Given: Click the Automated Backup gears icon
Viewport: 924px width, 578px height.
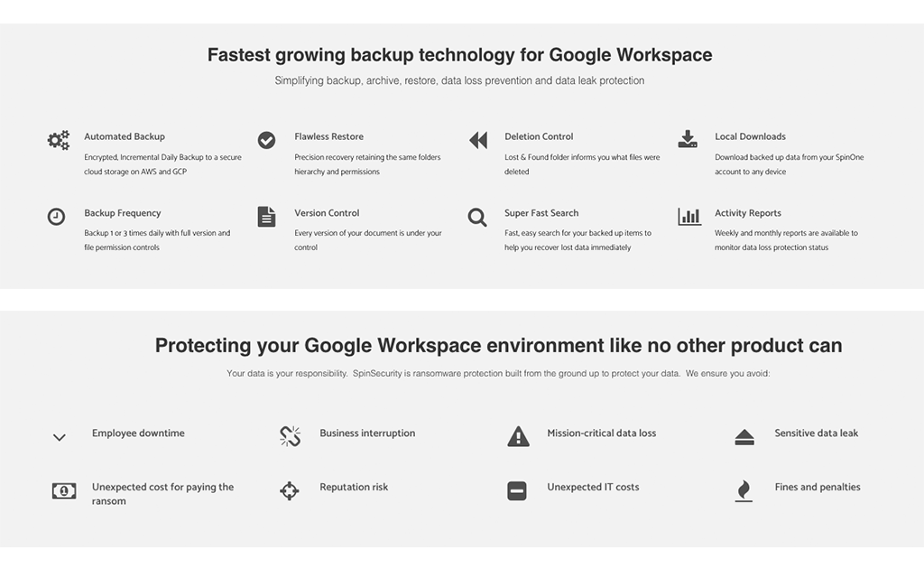Looking at the screenshot, I should point(59,140).
